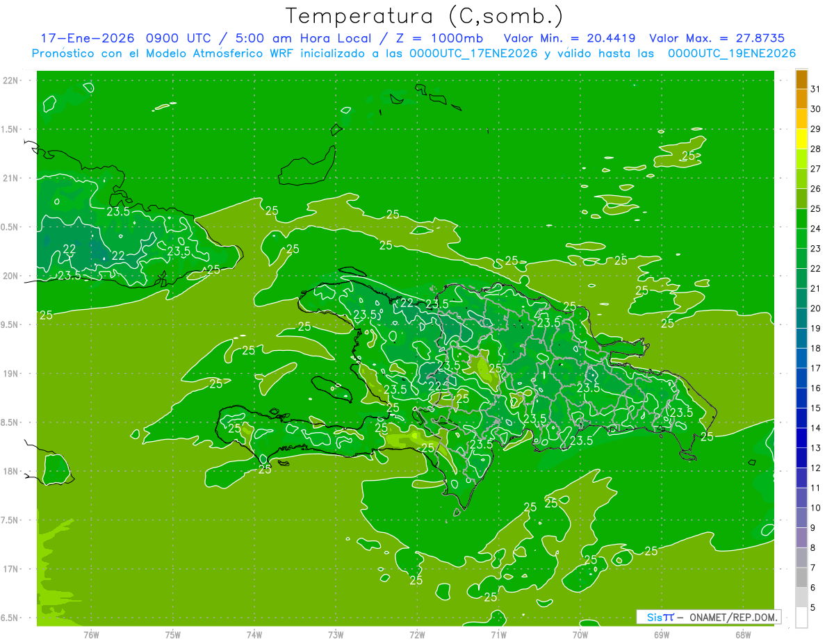Pick the white swatch below legend value 5
The width and height of the screenshot is (834, 644).
tap(801, 618)
